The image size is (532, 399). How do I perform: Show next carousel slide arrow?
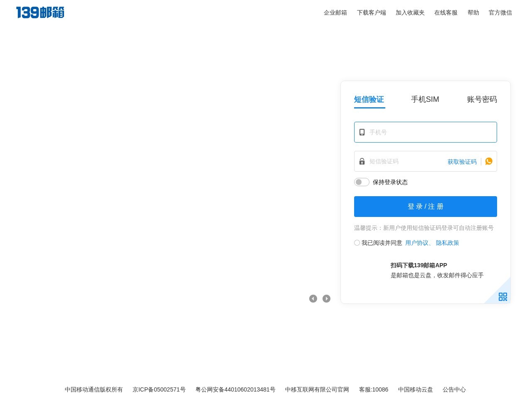click(x=326, y=298)
